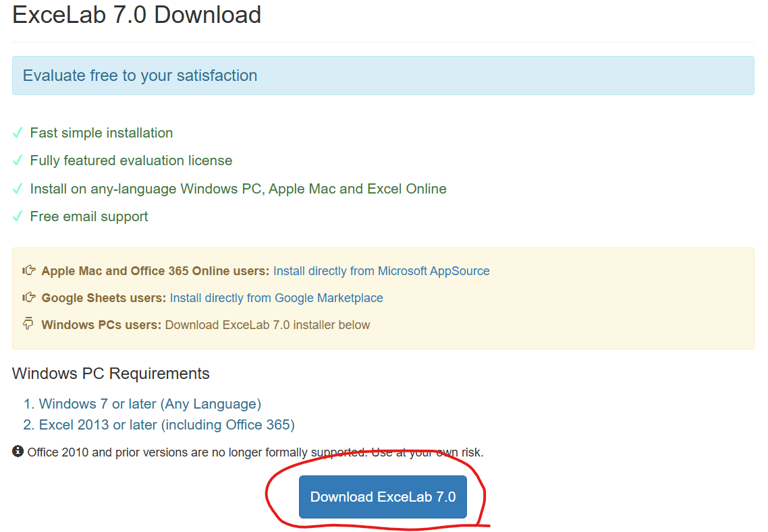This screenshot has width=768, height=532.
Task: Click the Office 2010 and prior versions notice text
Action: (x=255, y=452)
